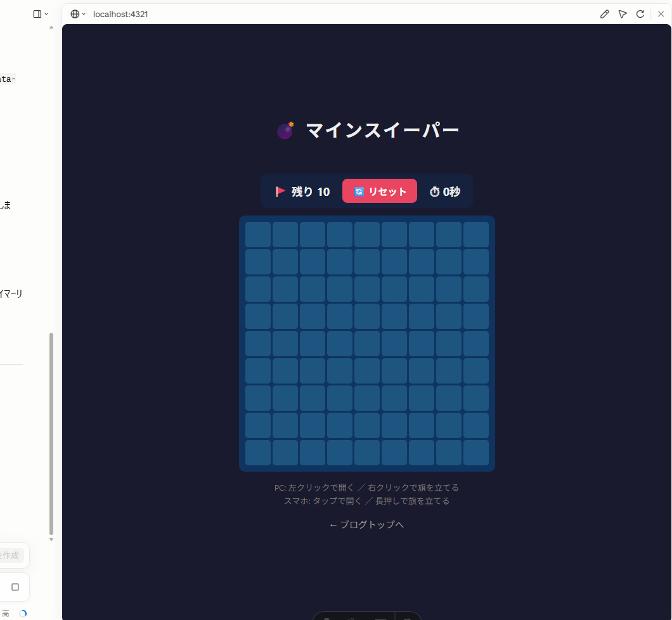The width and height of the screenshot is (672, 620).
Task: Click the bomb icon next to the title
Action: (x=285, y=130)
